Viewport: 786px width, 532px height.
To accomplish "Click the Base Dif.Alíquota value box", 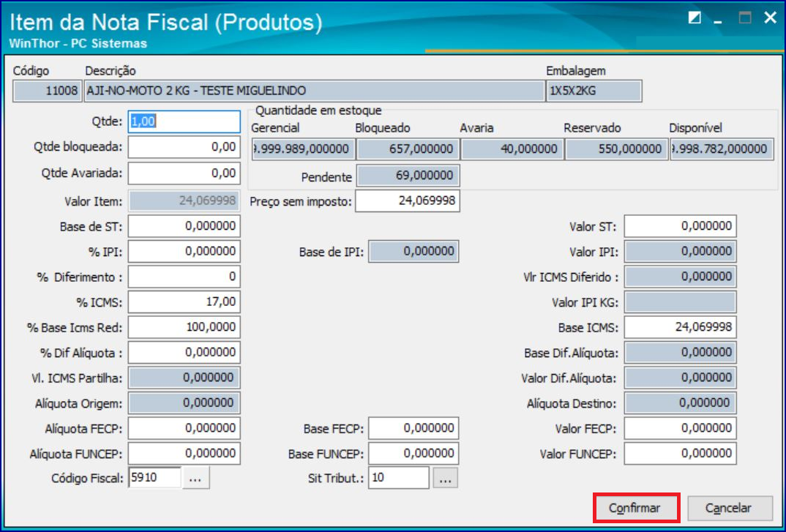I will point(680,353).
